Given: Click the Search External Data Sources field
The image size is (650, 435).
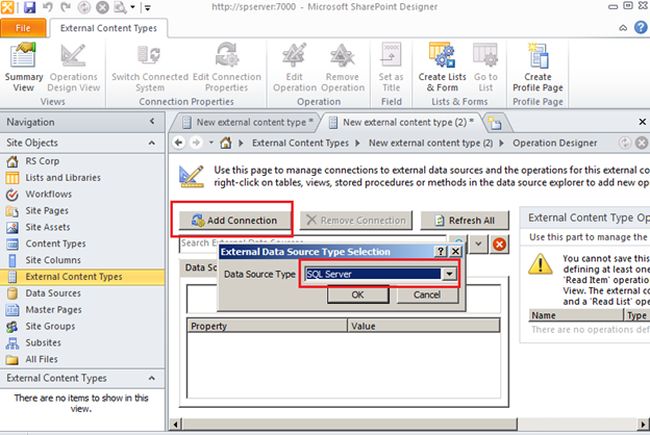Looking at the screenshot, I should tap(313, 244).
